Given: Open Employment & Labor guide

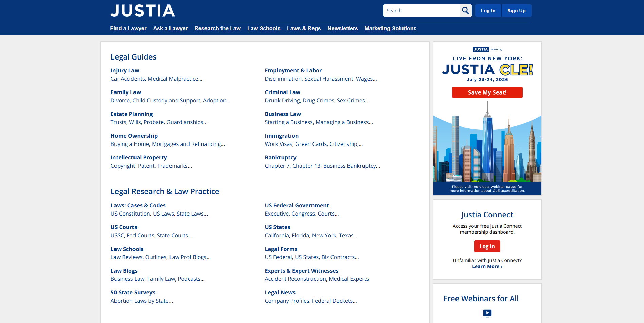Looking at the screenshot, I should click(x=293, y=70).
